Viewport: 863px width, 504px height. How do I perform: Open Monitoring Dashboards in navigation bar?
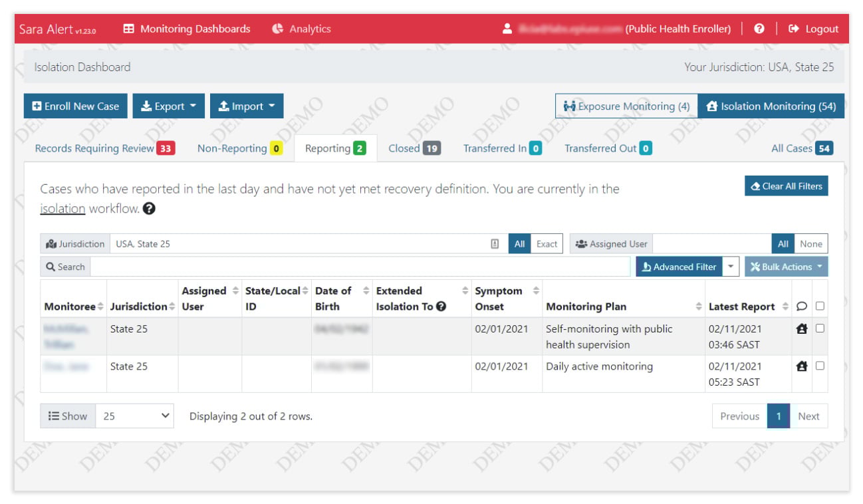pyautogui.click(x=187, y=29)
